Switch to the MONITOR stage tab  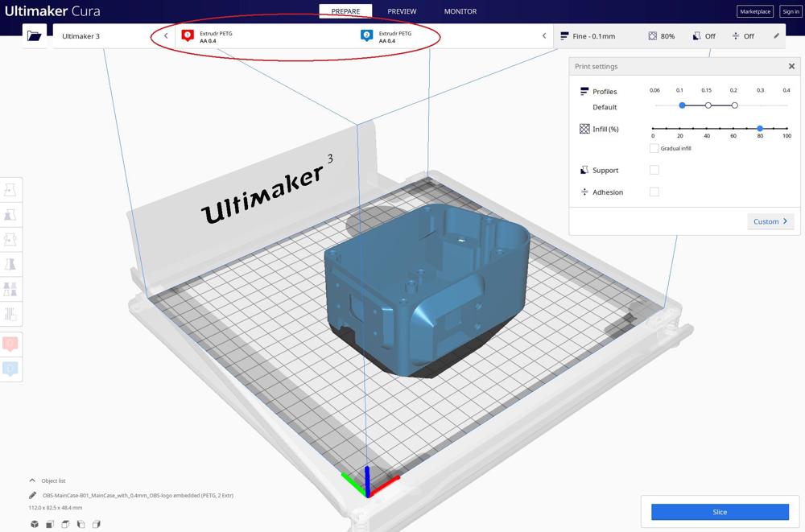coord(460,11)
